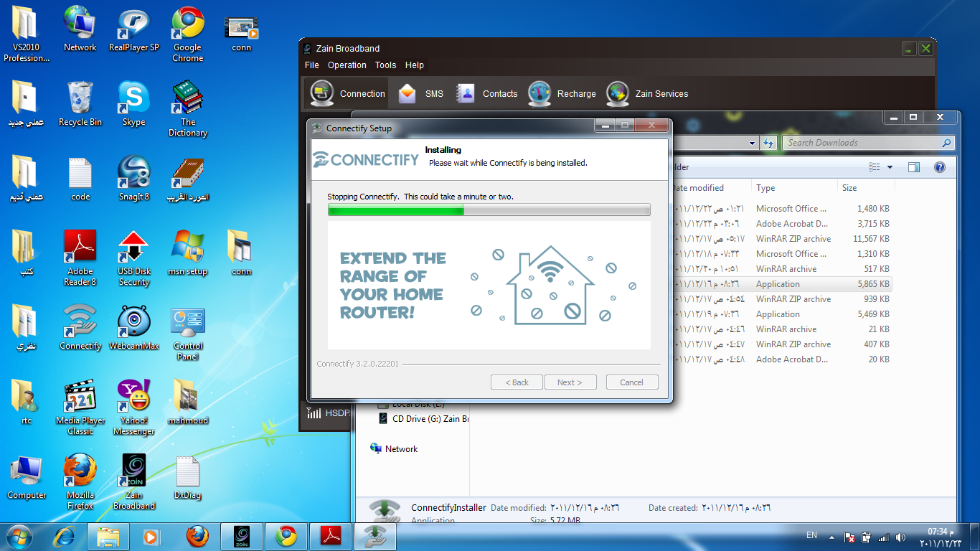The image size is (980, 551).
Task: Open the Tools menu in Zain Broadband
Action: point(385,65)
